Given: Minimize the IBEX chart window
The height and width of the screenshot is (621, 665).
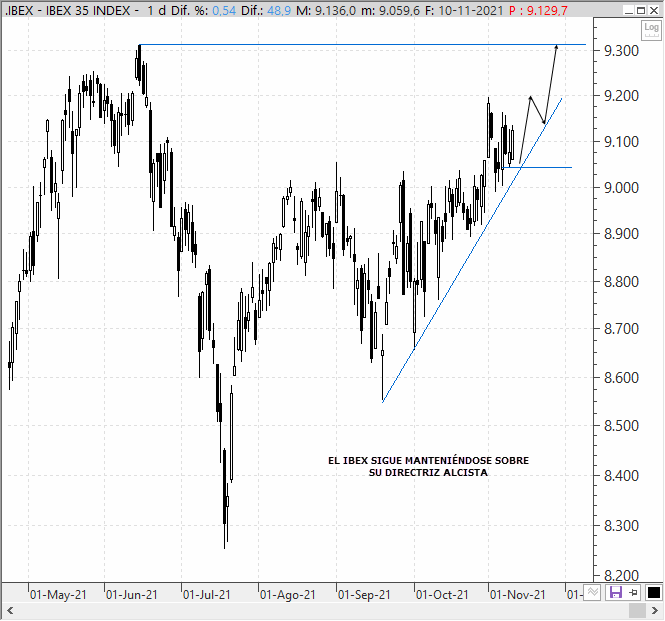Looking at the screenshot, I should point(629,11).
